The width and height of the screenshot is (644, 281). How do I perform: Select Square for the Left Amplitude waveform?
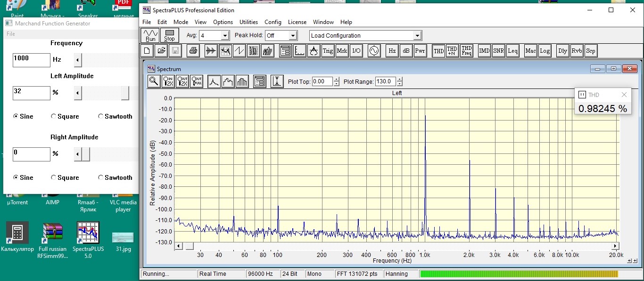pyautogui.click(x=65, y=116)
